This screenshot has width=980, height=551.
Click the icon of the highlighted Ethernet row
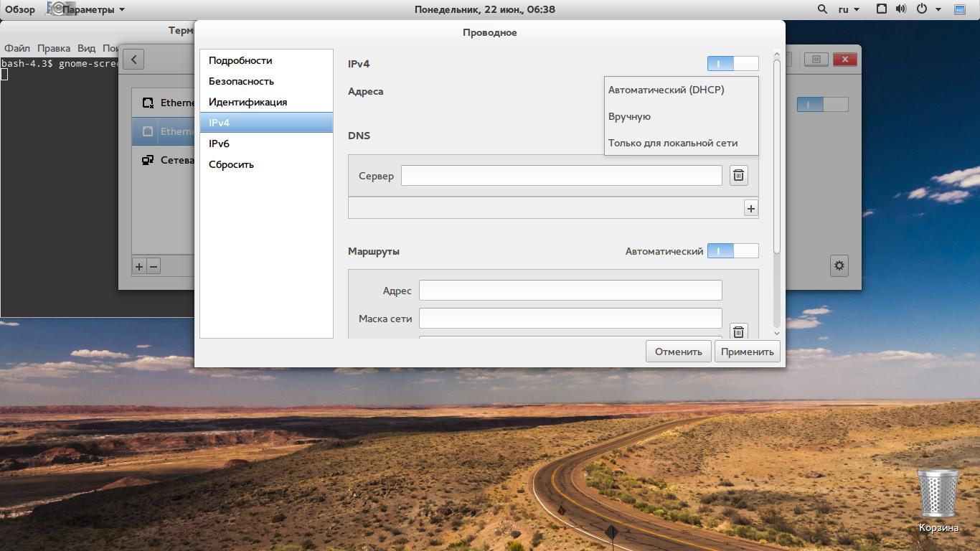tap(148, 131)
